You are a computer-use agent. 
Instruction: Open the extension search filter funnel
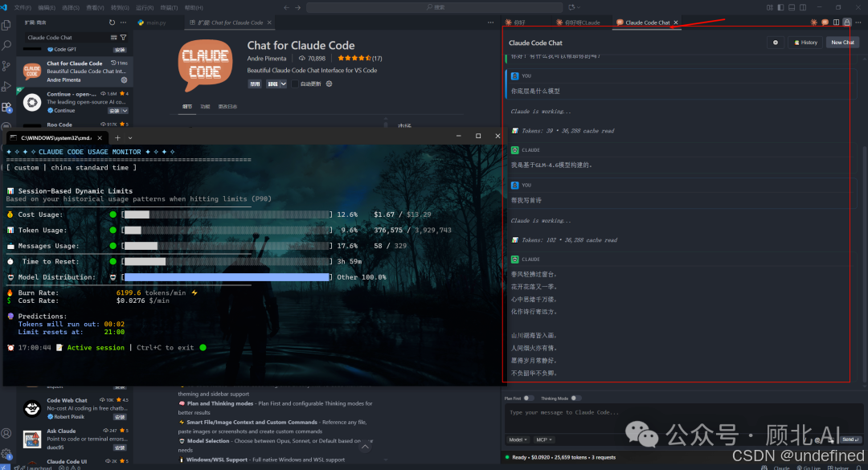(123, 38)
